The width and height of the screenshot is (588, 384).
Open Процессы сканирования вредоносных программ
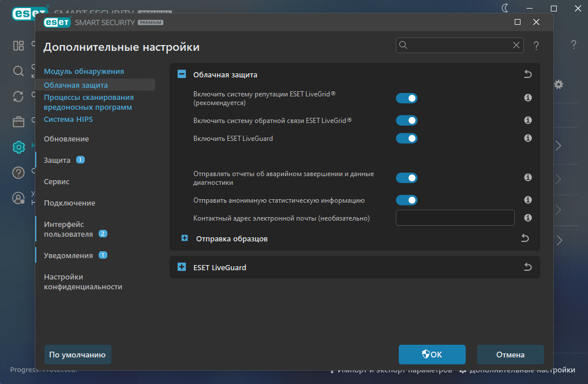pyautogui.click(x=88, y=102)
